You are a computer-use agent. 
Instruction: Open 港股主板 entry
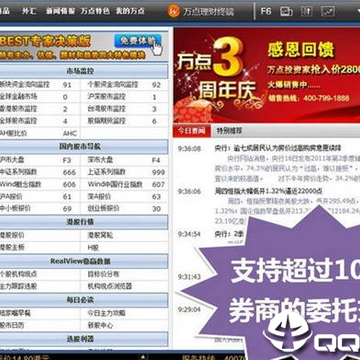coord(12,247)
